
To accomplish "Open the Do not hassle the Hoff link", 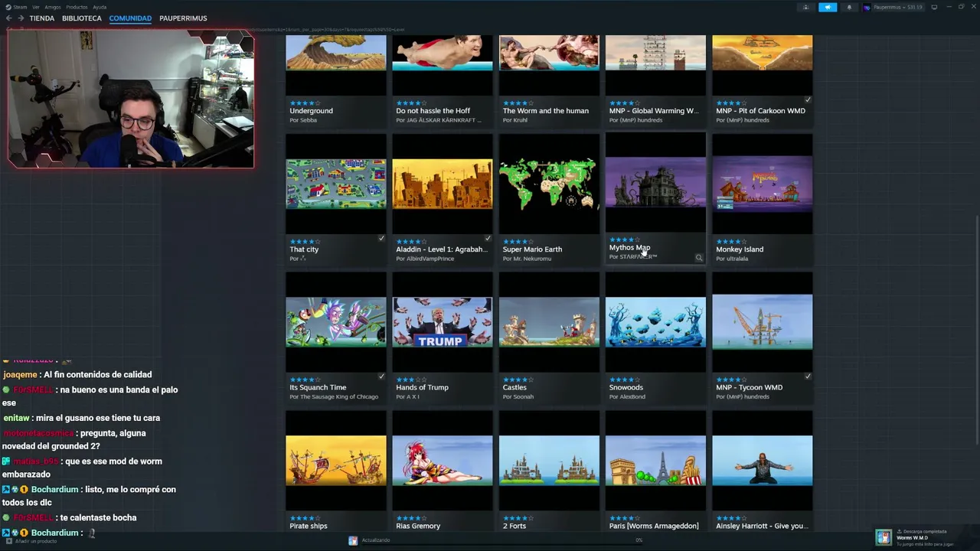I will 433,111.
